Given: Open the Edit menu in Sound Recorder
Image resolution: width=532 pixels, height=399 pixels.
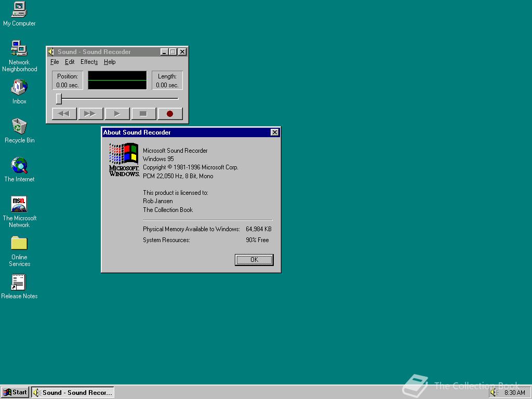Looking at the screenshot, I should pos(70,62).
